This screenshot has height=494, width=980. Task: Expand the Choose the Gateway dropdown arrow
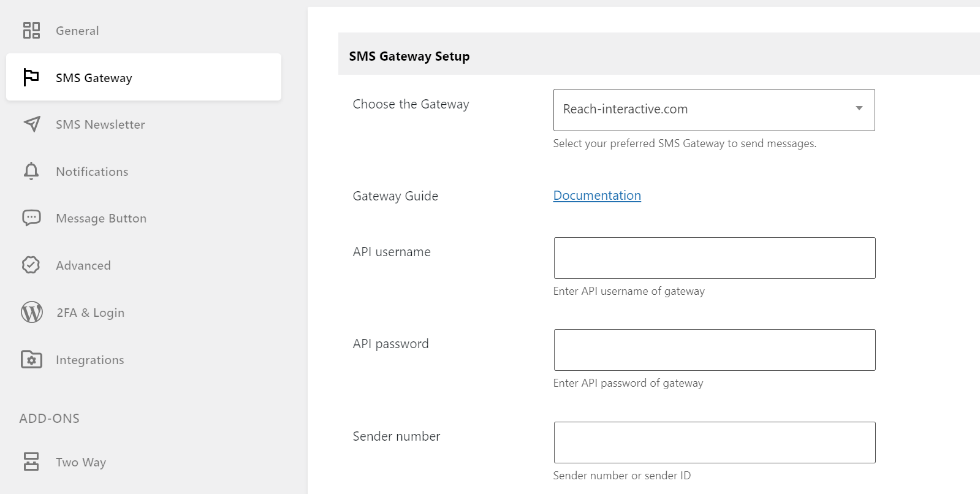point(859,108)
